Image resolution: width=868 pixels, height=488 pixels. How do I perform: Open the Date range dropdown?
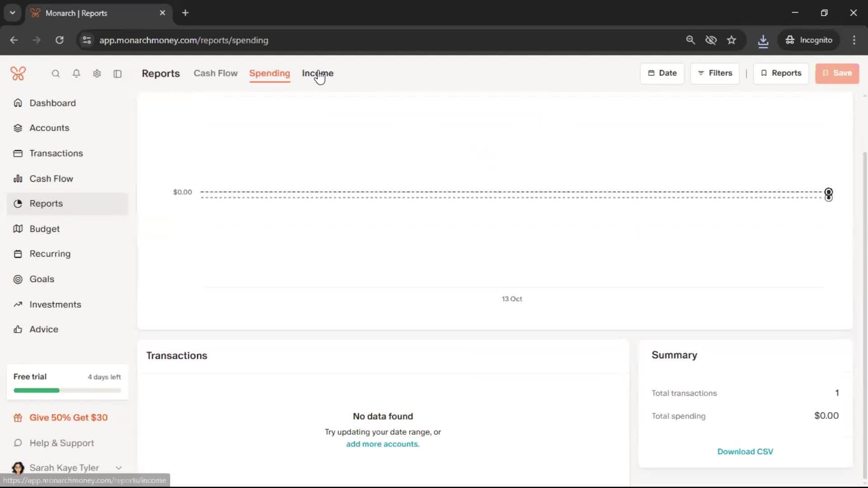point(662,73)
